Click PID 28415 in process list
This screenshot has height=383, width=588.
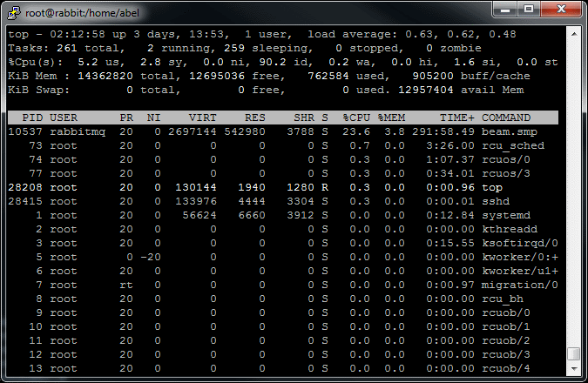coord(25,201)
